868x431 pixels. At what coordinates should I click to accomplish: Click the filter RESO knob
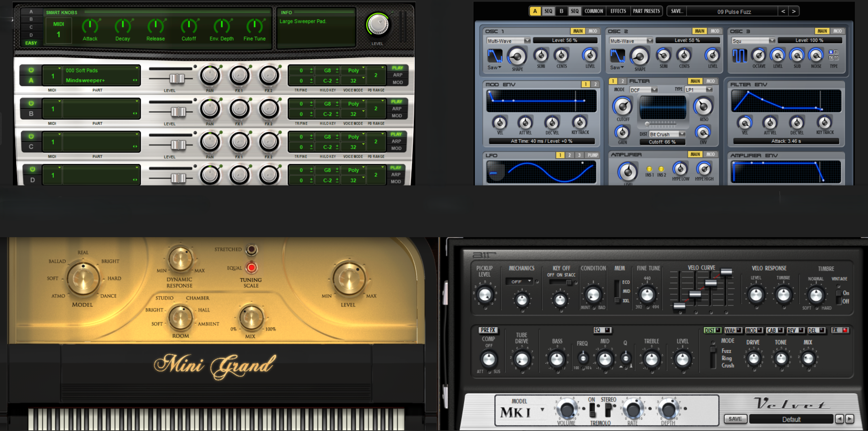(703, 106)
